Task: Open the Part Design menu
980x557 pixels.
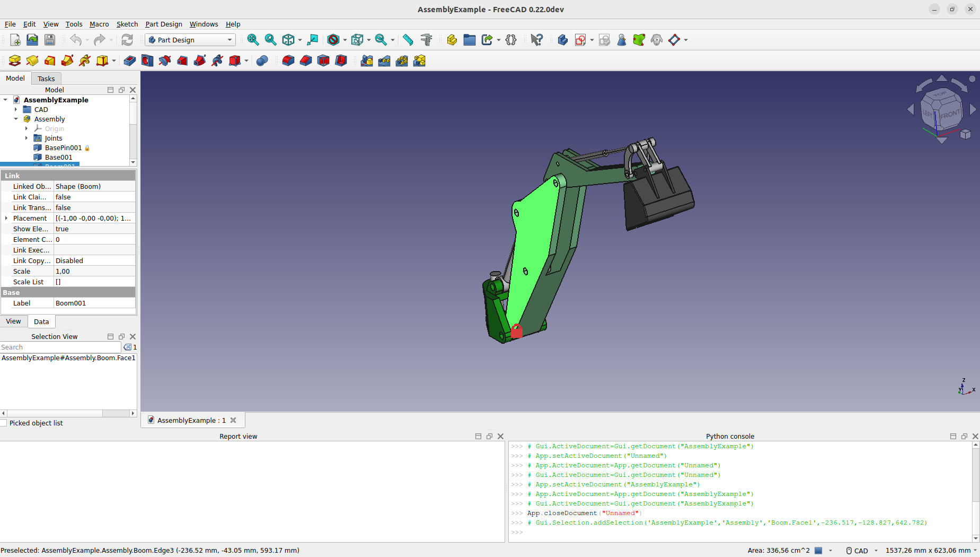Action: point(163,24)
